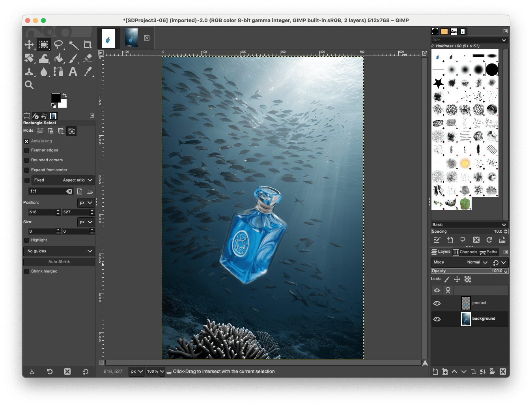
Task: Toggle the Antialiasing checkbox
Action: pyautogui.click(x=27, y=141)
